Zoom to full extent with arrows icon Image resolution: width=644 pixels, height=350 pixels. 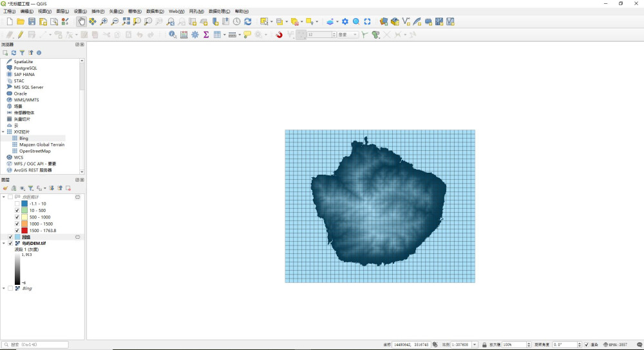(x=126, y=22)
